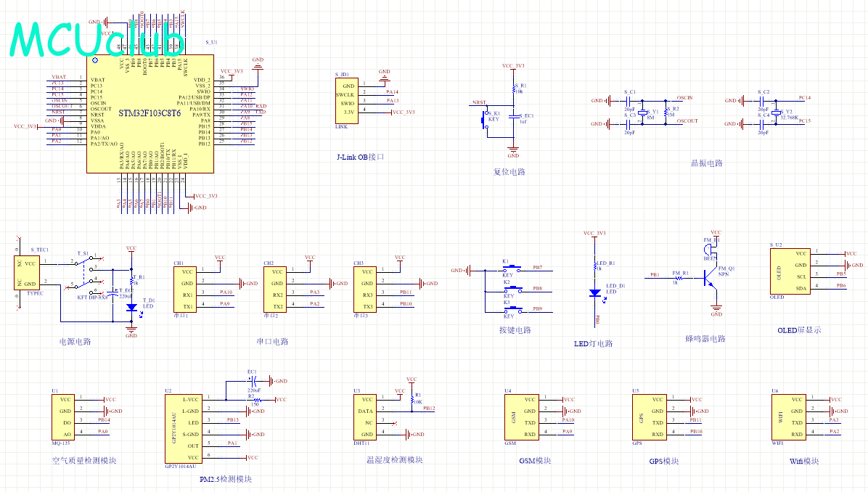Select the K1 KEY push button

coord(508,269)
